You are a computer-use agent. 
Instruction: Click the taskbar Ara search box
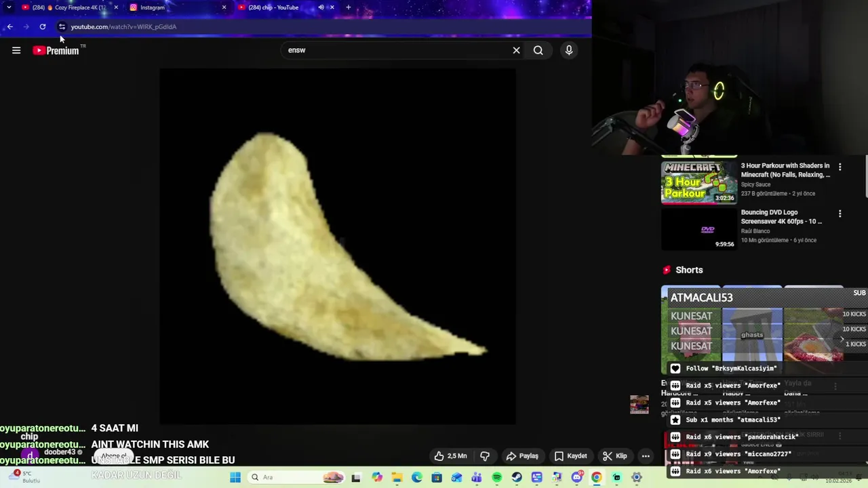pyautogui.click(x=297, y=477)
